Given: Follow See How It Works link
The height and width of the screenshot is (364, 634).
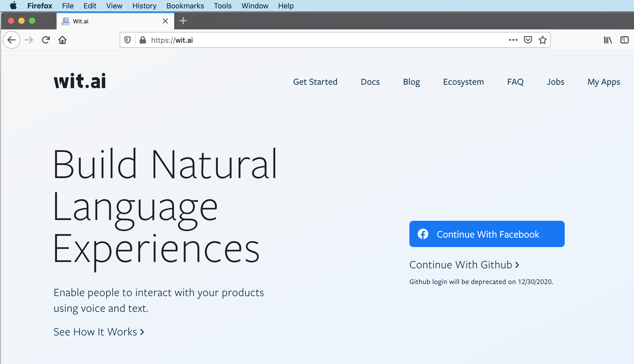Looking at the screenshot, I should coord(99,332).
